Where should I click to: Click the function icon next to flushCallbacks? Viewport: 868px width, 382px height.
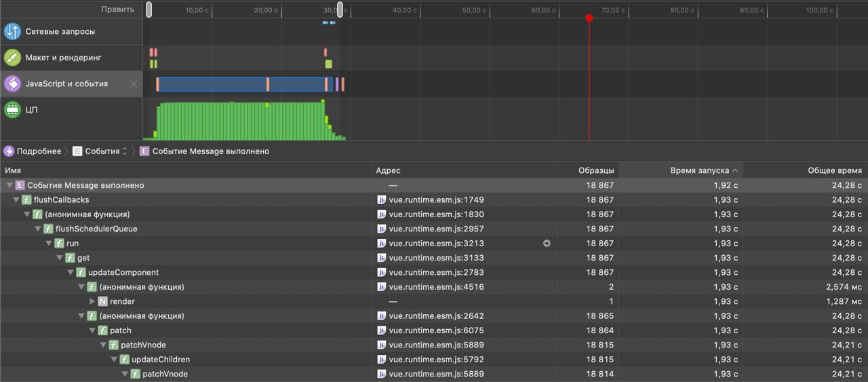point(26,200)
